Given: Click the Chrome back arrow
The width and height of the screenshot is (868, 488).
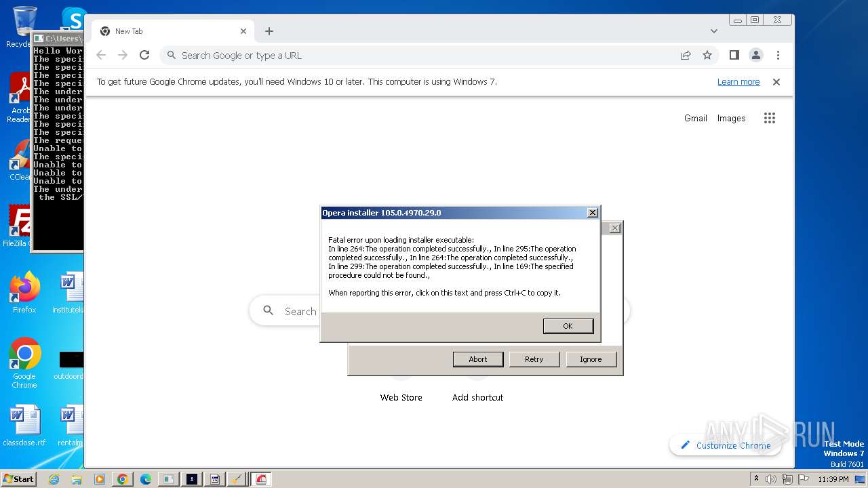Looking at the screenshot, I should pos(101,56).
